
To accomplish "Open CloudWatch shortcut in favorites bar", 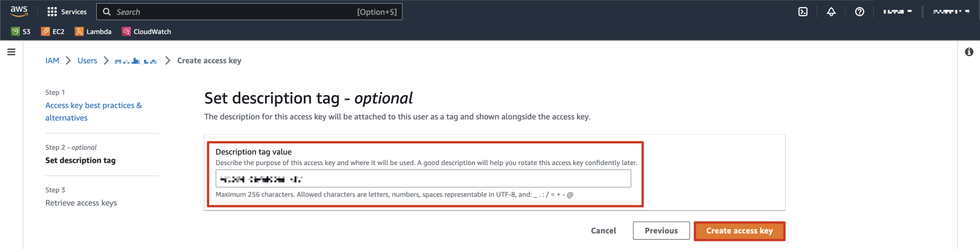I will 146,31.
